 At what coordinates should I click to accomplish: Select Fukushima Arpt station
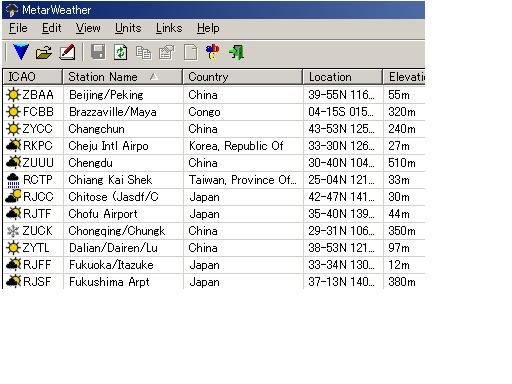[109, 282]
